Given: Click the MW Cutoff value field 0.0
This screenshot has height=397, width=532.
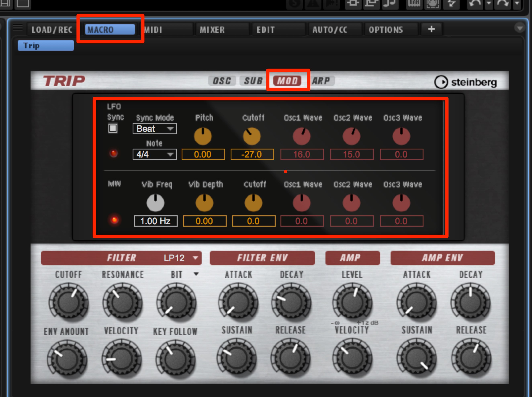Looking at the screenshot, I should [254, 221].
